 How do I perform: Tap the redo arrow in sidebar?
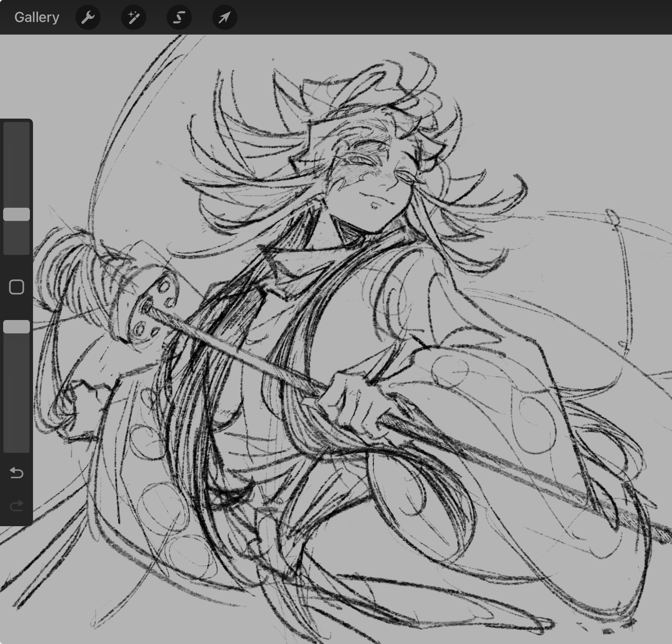17,506
